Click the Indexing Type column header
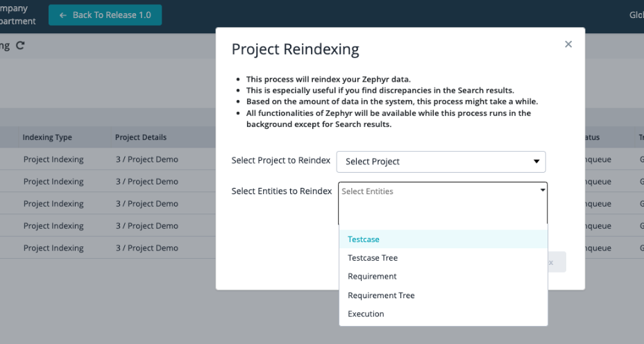644x344 pixels. pyautogui.click(x=47, y=137)
